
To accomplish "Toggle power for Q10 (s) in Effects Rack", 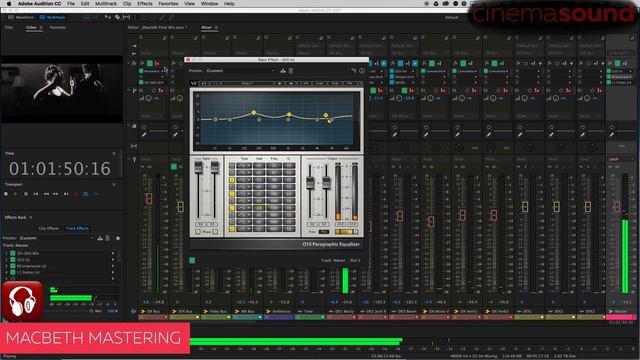I will click(13, 260).
